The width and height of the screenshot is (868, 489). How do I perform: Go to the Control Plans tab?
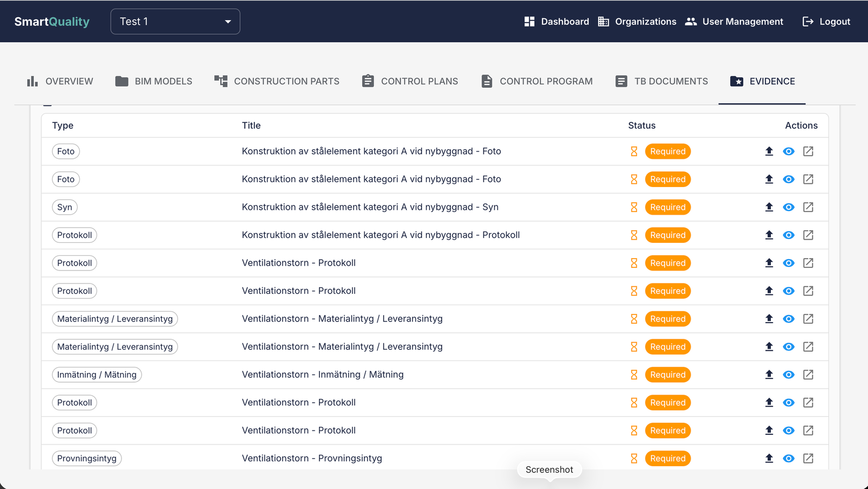coord(410,81)
